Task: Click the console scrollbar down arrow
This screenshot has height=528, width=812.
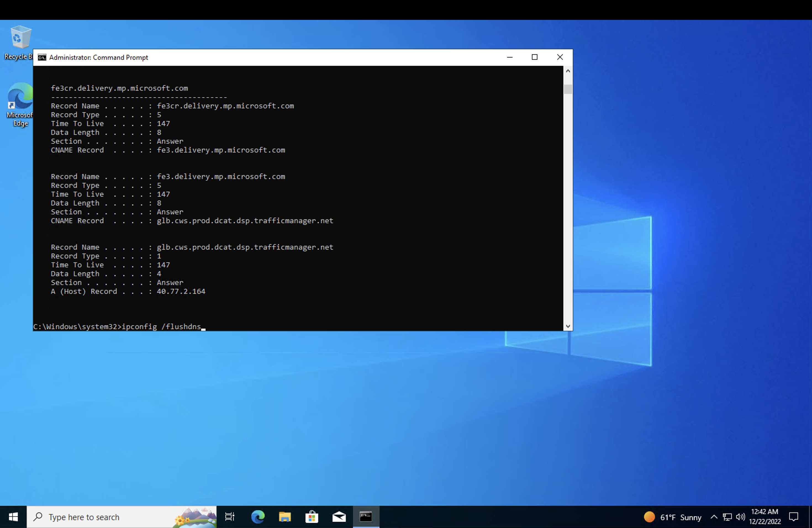Action: pyautogui.click(x=568, y=326)
